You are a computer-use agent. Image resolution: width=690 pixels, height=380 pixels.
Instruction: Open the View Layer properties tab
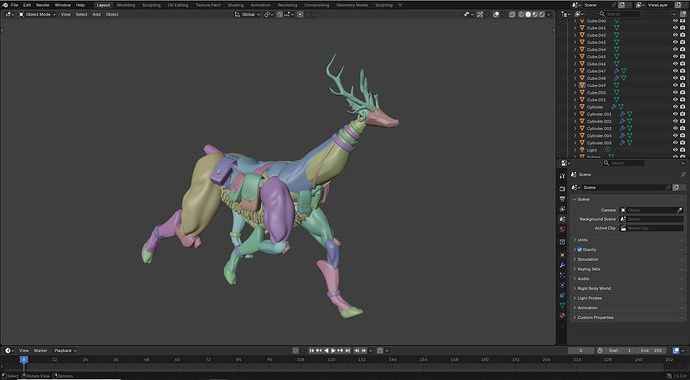(562, 209)
